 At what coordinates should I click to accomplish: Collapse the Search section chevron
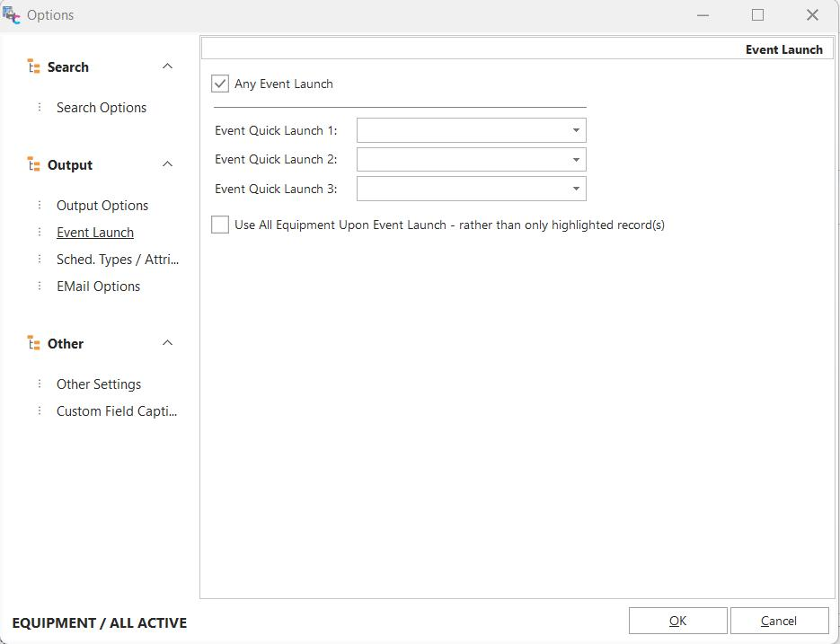(x=167, y=66)
